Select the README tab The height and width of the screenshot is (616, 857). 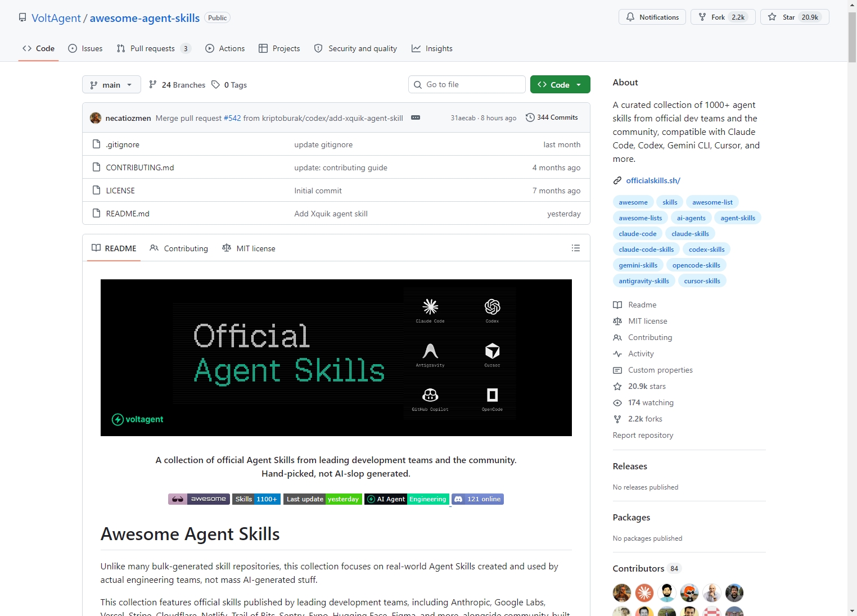coord(114,248)
